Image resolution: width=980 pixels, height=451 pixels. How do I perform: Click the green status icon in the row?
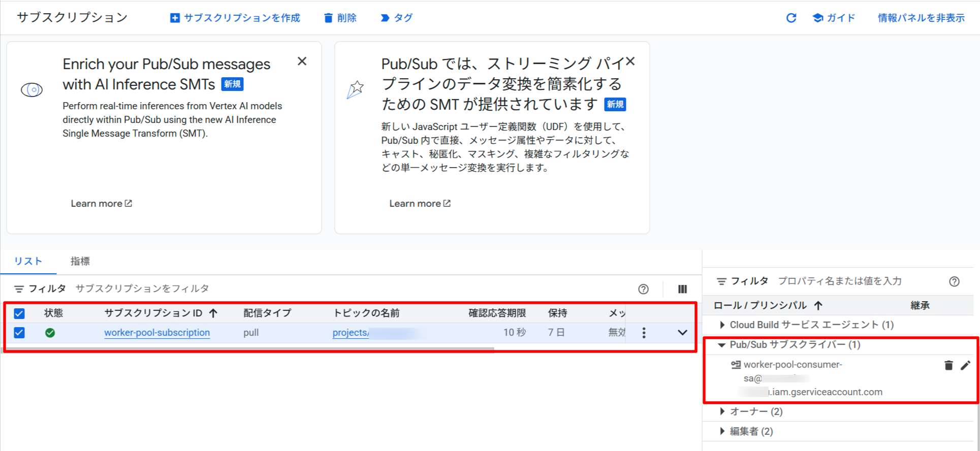coord(50,333)
